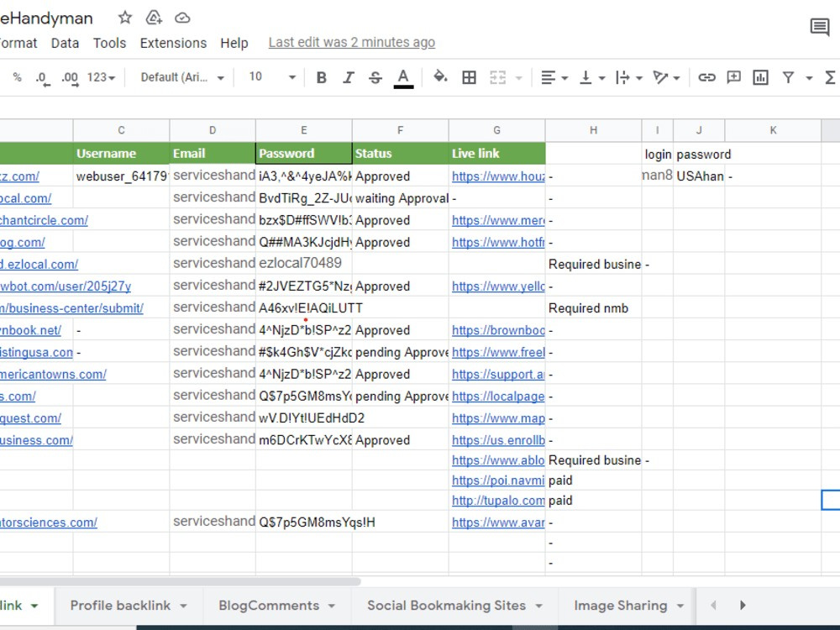This screenshot has width=840, height=630.
Task: Open the fill color bucket
Action: coord(440,77)
